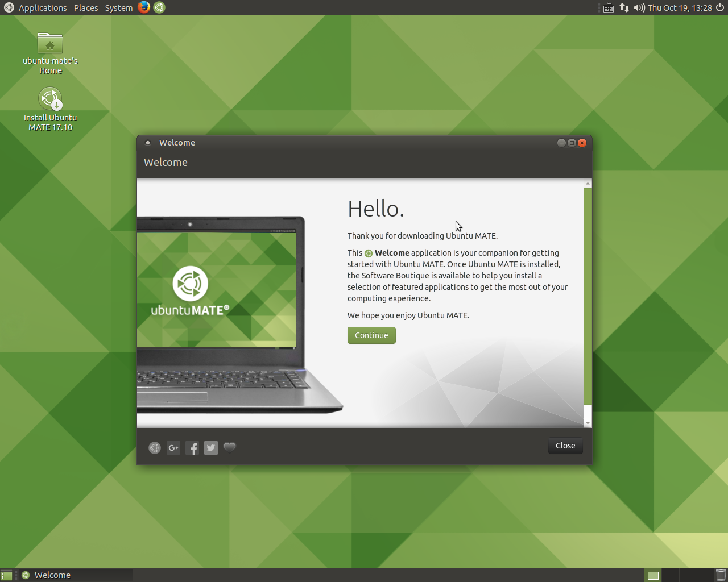The image size is (728, 582).
Task: Select the ubuntu-mate's Home desktop folder
Action: 50,53
